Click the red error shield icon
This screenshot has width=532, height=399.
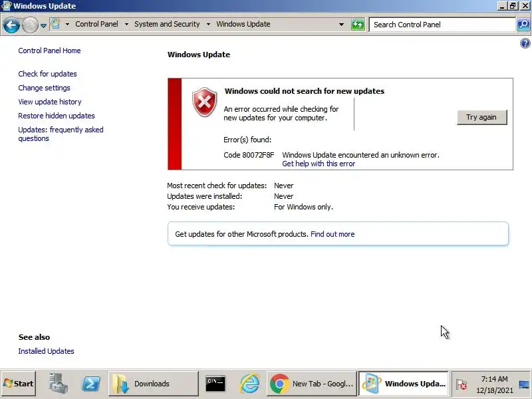pos(205,102)
